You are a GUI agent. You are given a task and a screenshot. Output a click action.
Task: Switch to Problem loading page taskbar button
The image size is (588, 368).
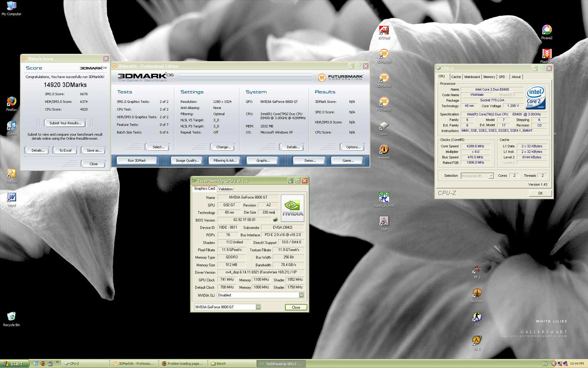click(184, 364)
